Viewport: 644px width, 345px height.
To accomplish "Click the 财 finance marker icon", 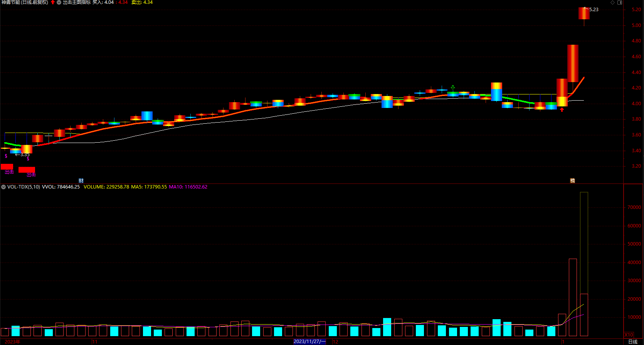I will [x=81, y=181].
